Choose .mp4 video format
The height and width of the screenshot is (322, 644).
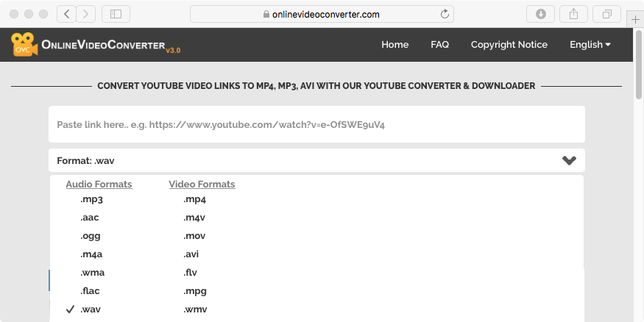[x=194, y=199]
